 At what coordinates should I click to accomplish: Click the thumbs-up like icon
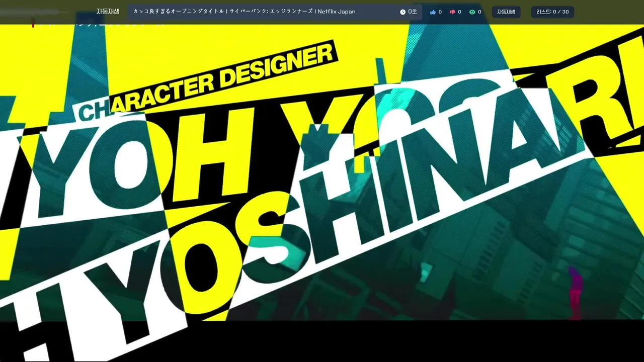coord(433,12)
